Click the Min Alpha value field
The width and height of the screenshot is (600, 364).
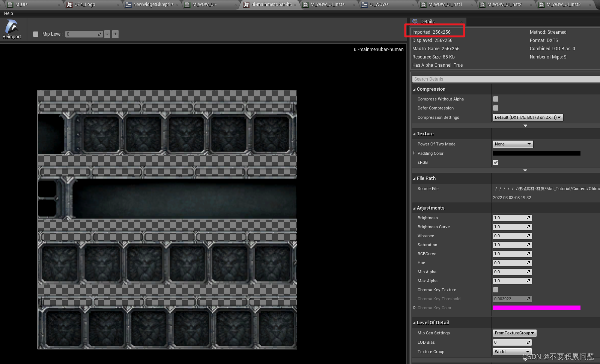(x=512, y=272)
